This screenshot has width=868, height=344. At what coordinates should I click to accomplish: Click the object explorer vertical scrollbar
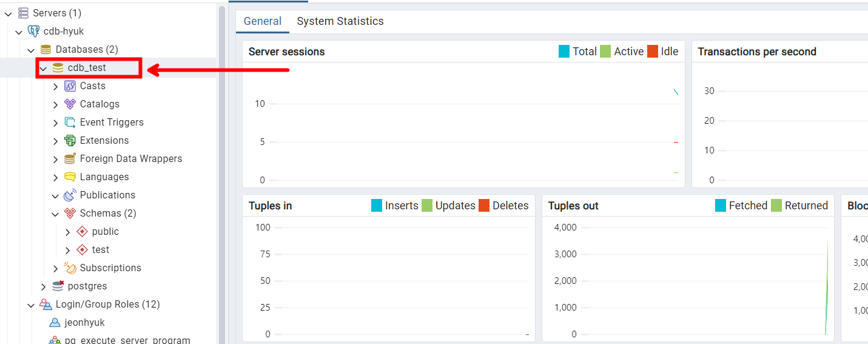click(221, 175)
